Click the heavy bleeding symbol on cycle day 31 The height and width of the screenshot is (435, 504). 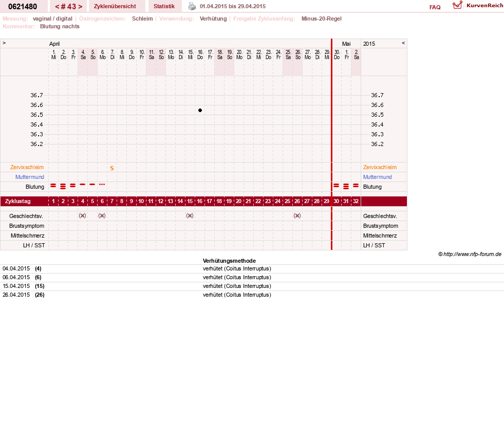(x=346, y=186)
